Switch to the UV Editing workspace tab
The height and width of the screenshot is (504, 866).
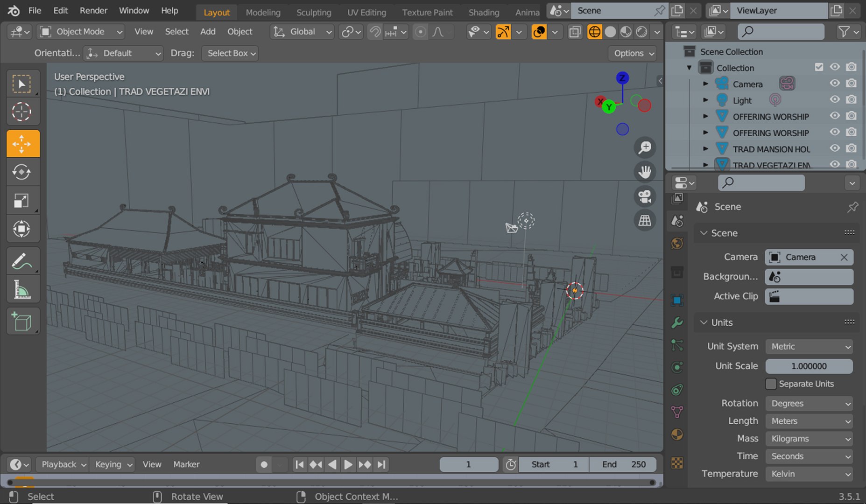click(x=366, y=12)
